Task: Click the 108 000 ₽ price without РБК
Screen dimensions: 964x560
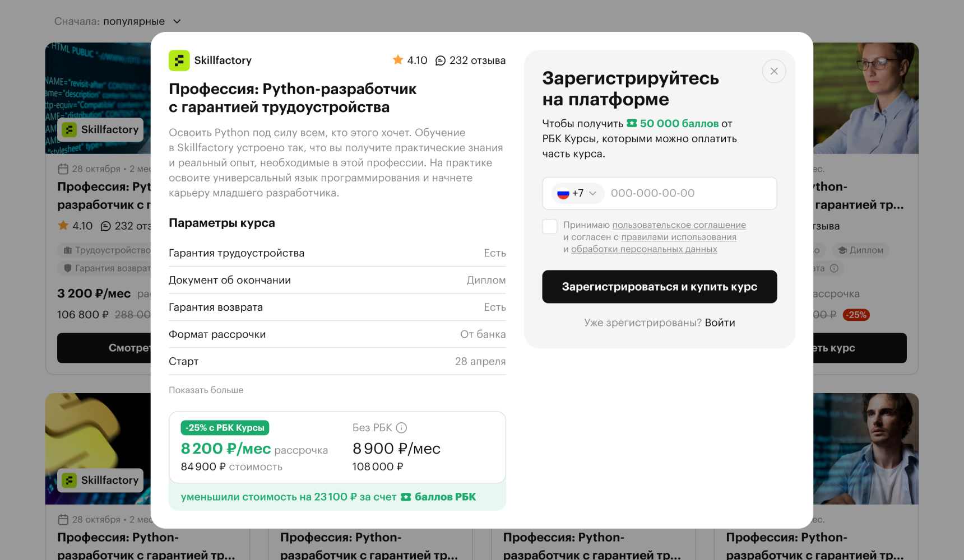Action: 378,466
